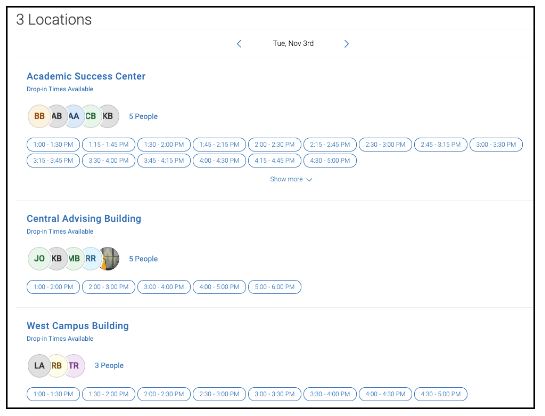
Task: Choose 4:30 - 5:00 PM at Academic Success Center
Action: coord(330,161)
